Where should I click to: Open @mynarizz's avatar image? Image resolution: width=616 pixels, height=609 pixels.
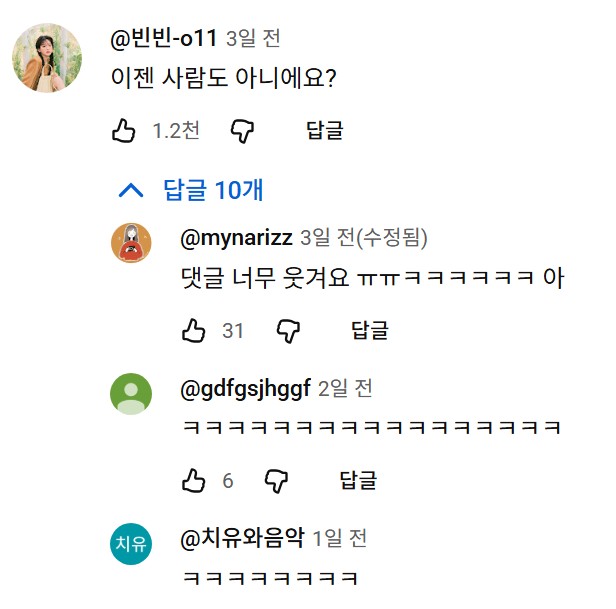point(131,244)
